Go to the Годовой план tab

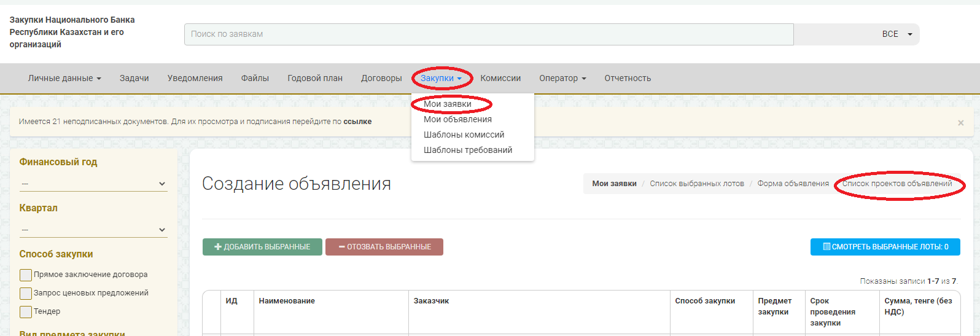pos(315,78)
